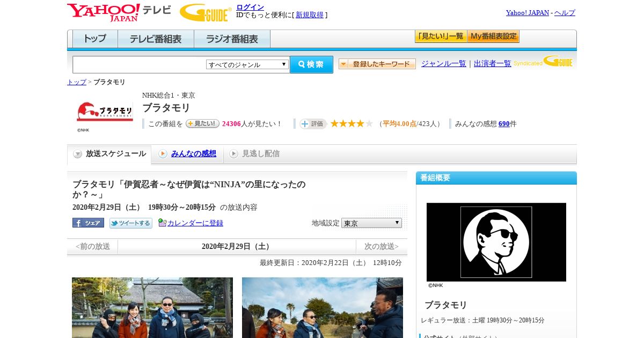Click the 24306 want-to-watch count

(231, 124)
